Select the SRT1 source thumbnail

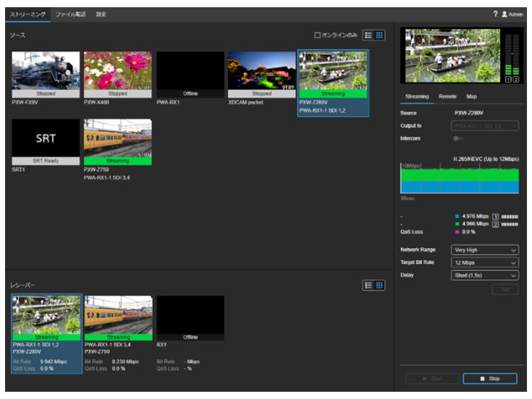(46, 138)
